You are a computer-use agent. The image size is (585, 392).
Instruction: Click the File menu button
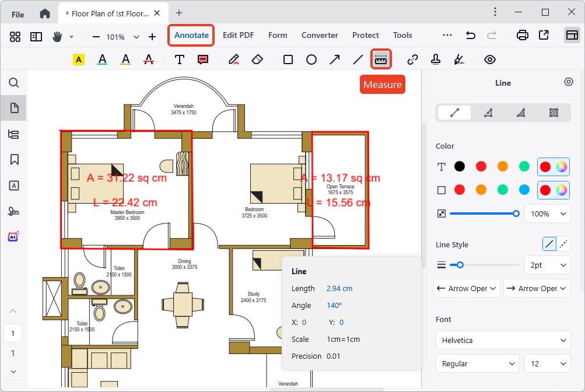[17, 13]
